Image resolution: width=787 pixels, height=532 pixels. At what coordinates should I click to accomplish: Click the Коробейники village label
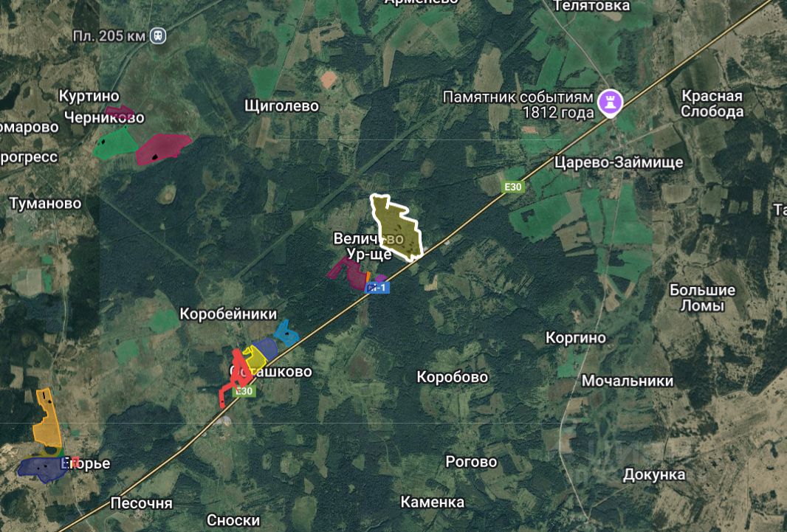point(228,314)
